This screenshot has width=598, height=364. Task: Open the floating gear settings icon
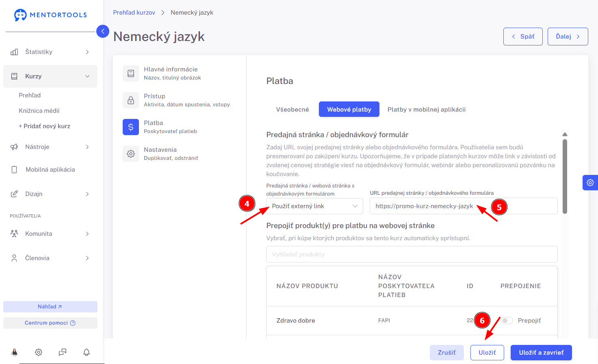tap(590, 183)
